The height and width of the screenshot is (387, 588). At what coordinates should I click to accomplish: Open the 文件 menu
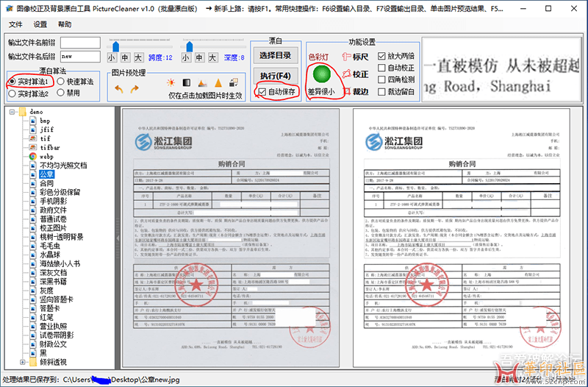[15, 24]
